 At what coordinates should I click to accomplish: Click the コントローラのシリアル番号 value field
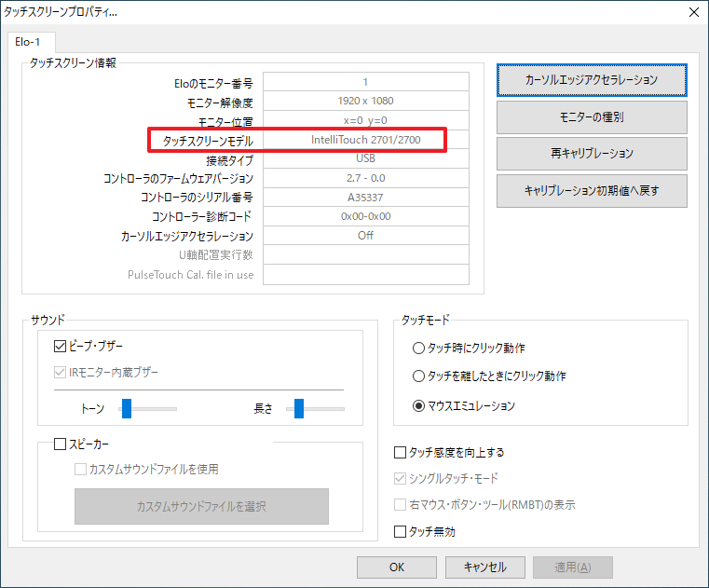(364, 198)
